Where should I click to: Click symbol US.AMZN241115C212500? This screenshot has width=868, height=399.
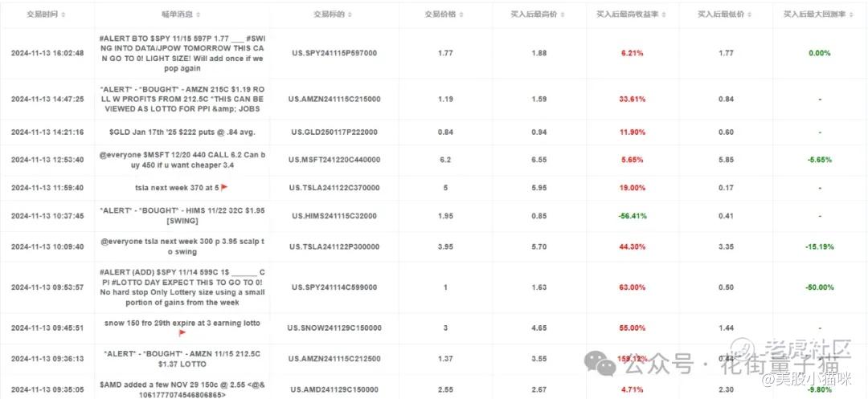pyautogui.click(x=334, y=359)
